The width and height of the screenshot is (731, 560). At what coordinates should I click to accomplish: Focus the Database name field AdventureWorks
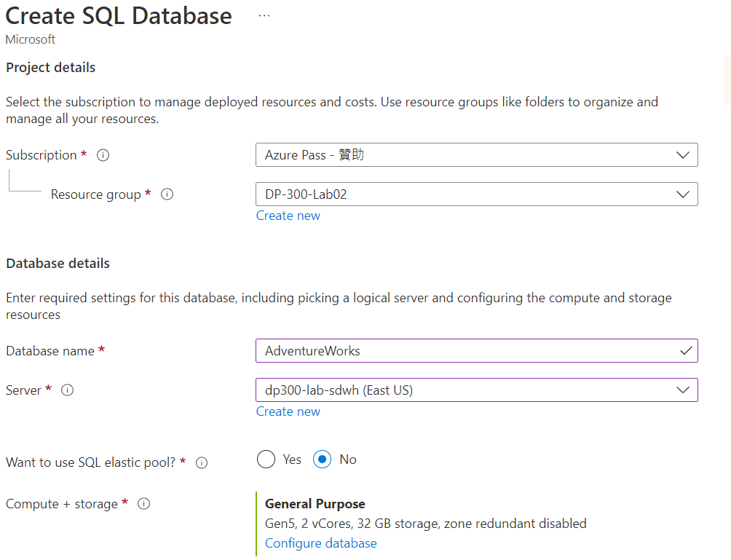[x=466, y=351]
